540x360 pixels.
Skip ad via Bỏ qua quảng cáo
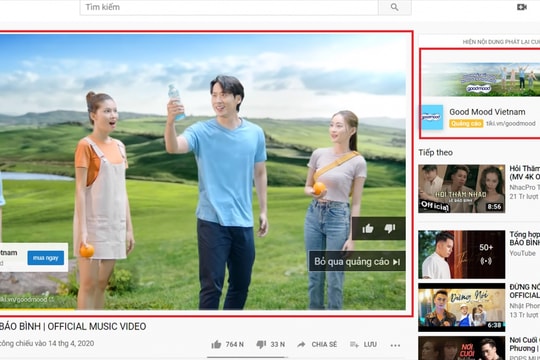[x=357, y=261]
